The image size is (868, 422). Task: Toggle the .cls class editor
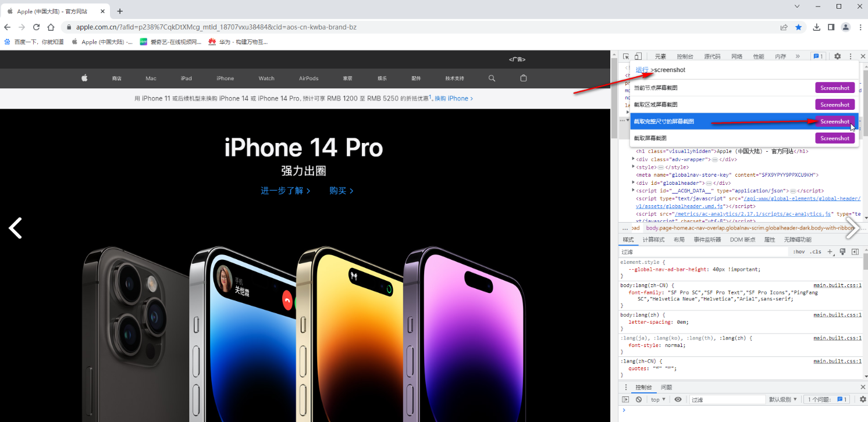816,252
